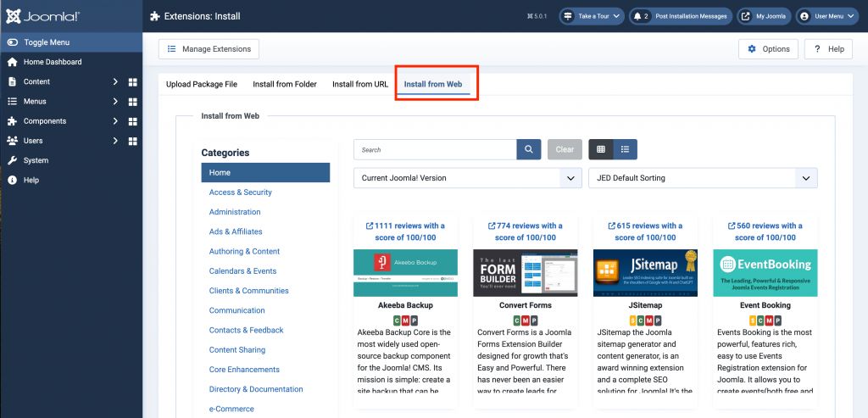Open the Take a Tour dropdown

point(592,16)
